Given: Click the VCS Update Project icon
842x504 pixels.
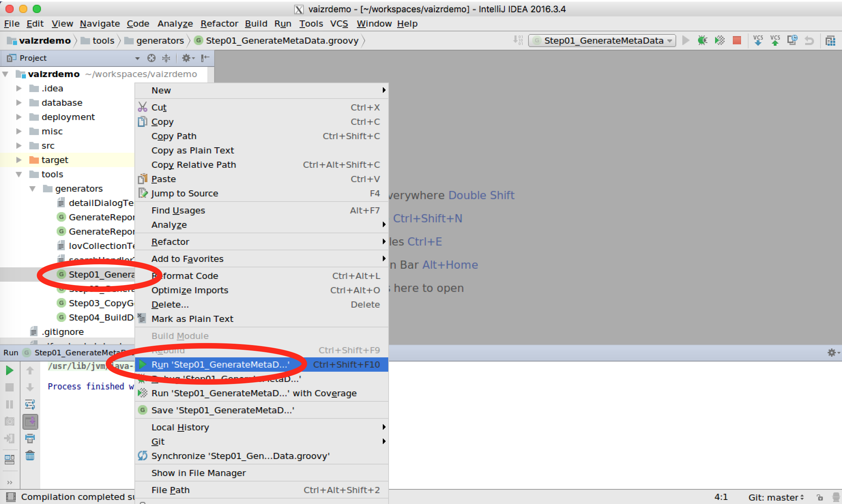Looking at the screenshot, I should pyautogui.click(x=758, y=41).
